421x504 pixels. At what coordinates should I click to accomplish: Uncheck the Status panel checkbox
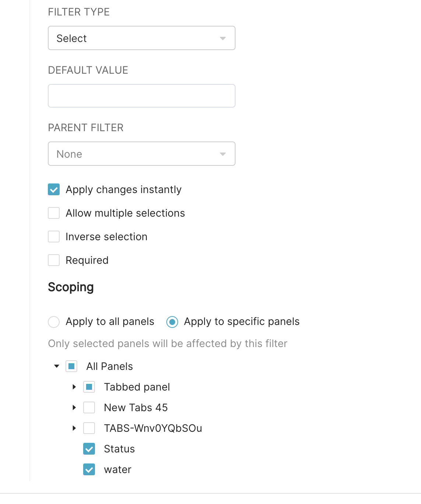[89, 449]
